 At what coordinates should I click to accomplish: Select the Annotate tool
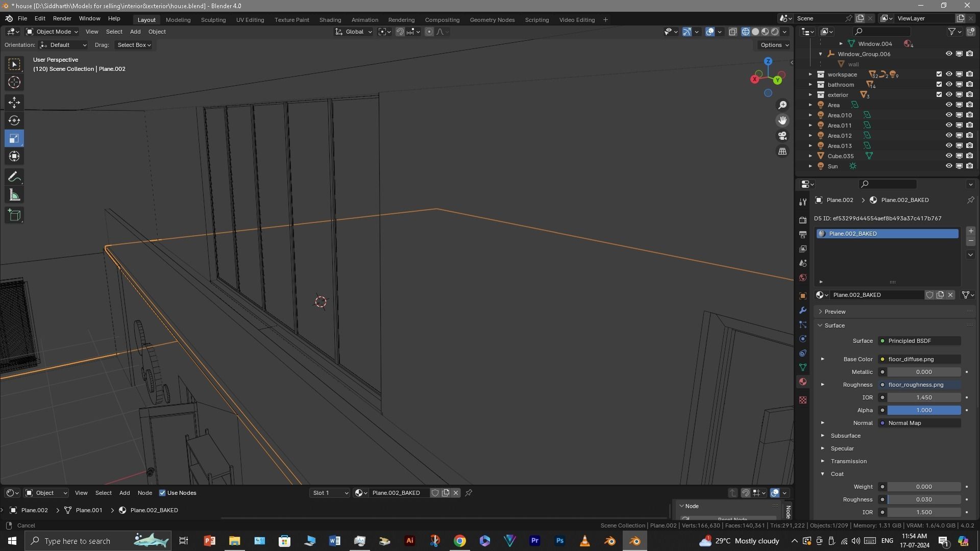(14, 177)
